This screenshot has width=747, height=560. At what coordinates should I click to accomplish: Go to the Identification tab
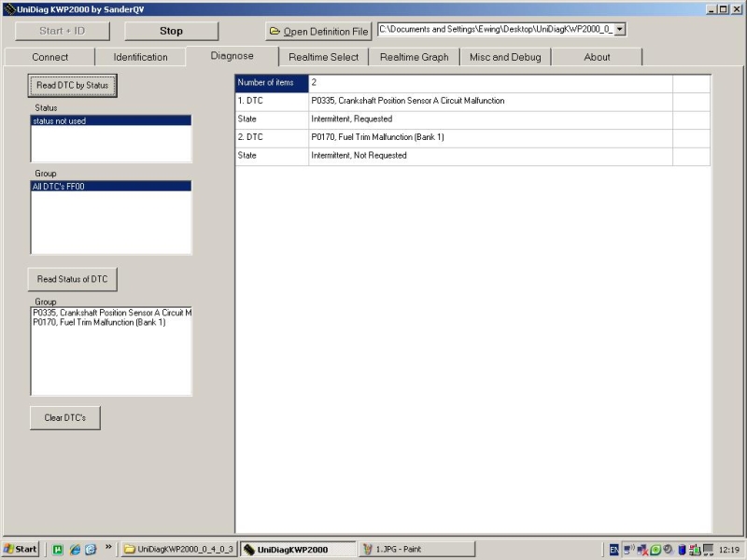(140, 57)
